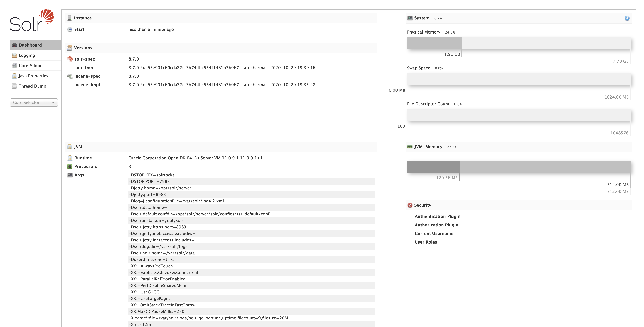Open the Core Selector dropdown
Viewport: 644px width, 327px height.
point(34,103)
